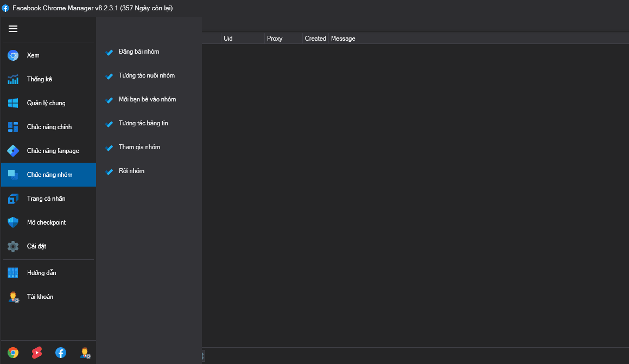629x364 pixels.
Task: Open the Hướng dẫn guide books icon
Action: tap(13, 273)
